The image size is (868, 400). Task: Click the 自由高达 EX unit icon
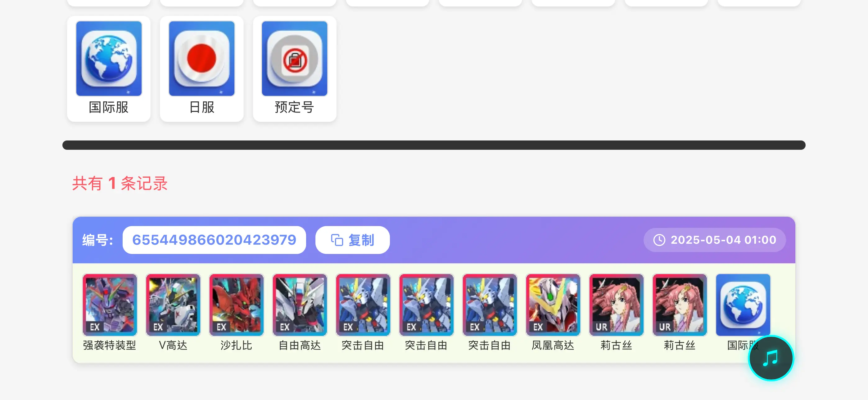(x=300, y=305)
